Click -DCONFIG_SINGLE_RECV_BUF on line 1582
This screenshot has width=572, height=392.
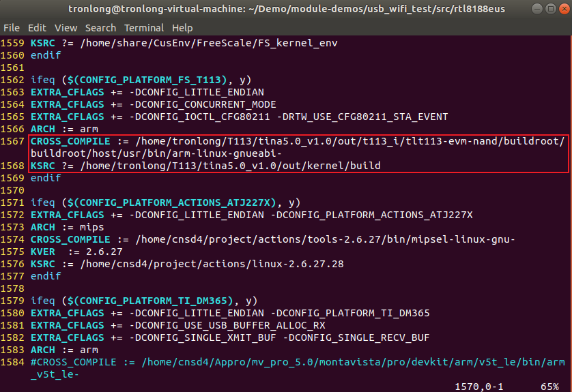tap(356, 337)
